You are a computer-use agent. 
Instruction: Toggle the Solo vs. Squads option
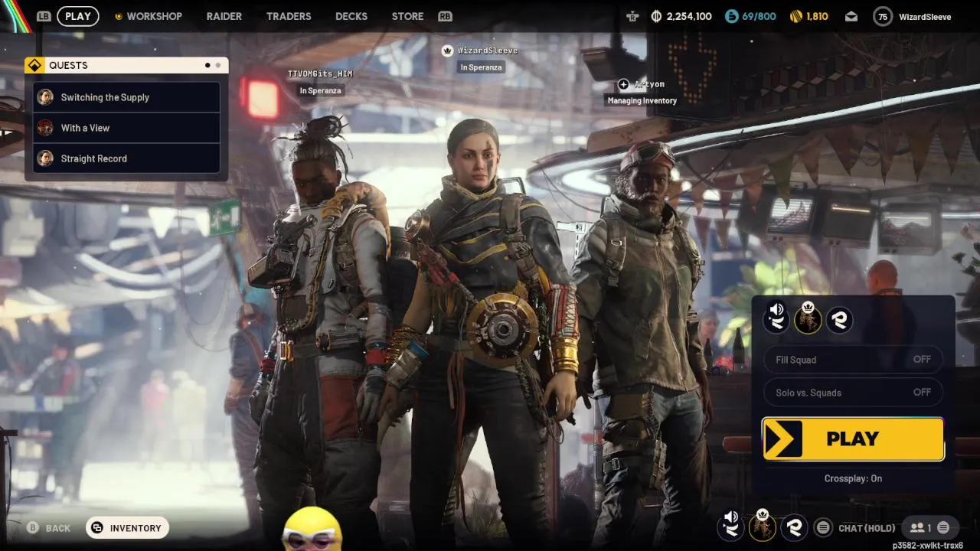(853, 393)
